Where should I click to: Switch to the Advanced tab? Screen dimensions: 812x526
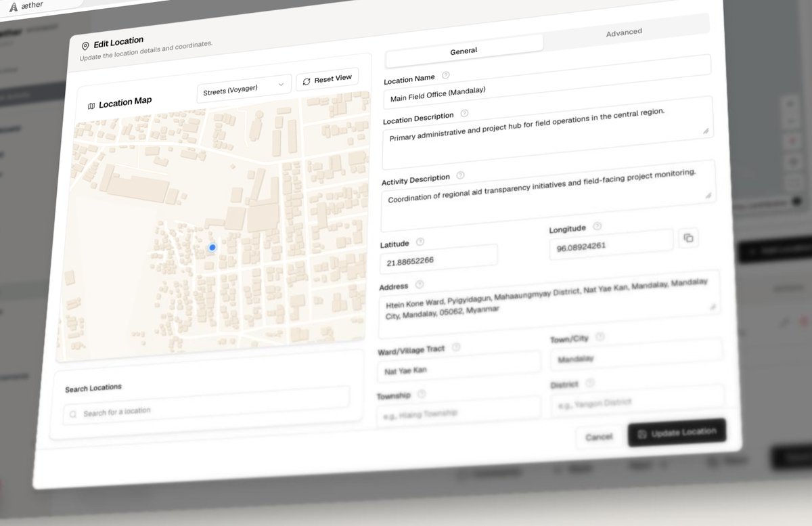[624, 32]
